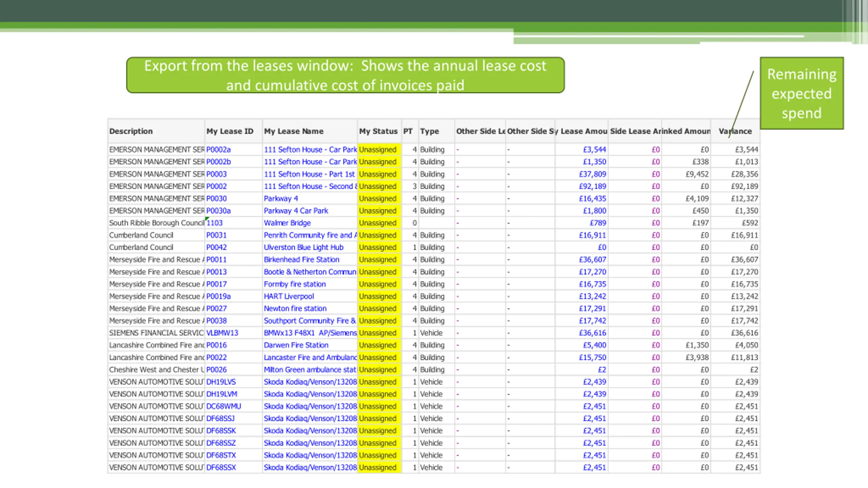
Task: Open lease ID DF68SSK
Action: pyautogui.click(x=221, y=430)
